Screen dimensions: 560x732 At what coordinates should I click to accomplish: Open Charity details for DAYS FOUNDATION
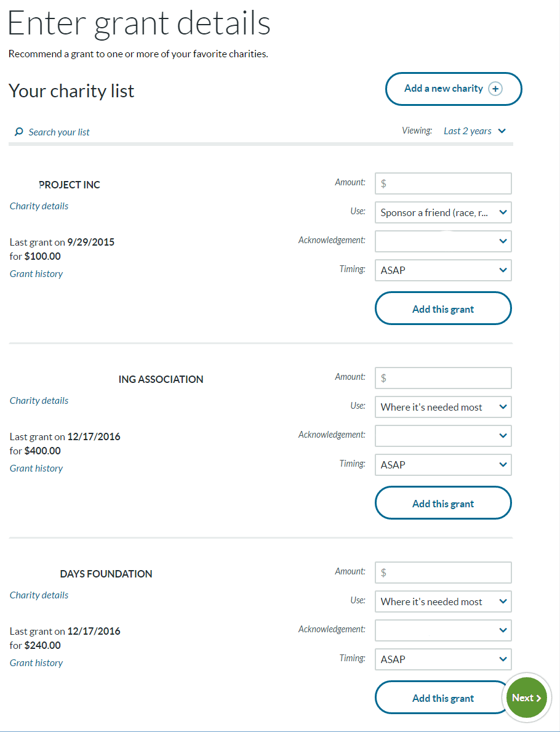click(39, 595)
